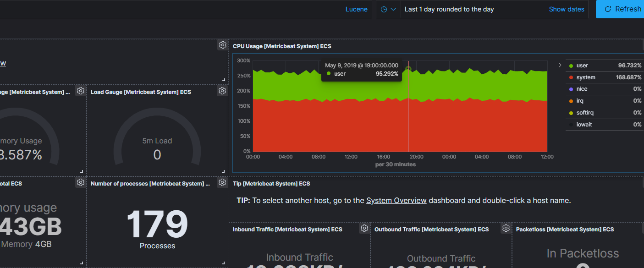Click the resize handle of Load Gauge panel

click(223, 171)
